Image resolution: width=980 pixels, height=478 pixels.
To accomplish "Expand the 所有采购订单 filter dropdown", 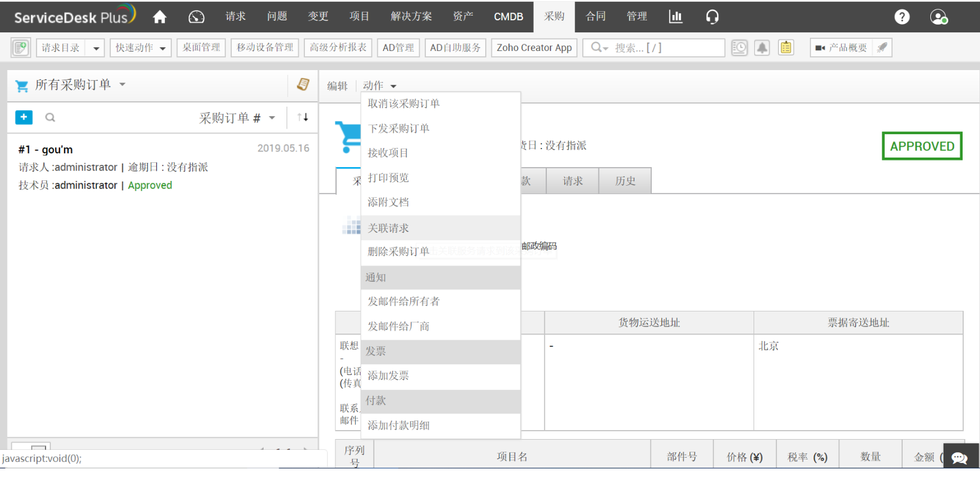I will 122,84.
